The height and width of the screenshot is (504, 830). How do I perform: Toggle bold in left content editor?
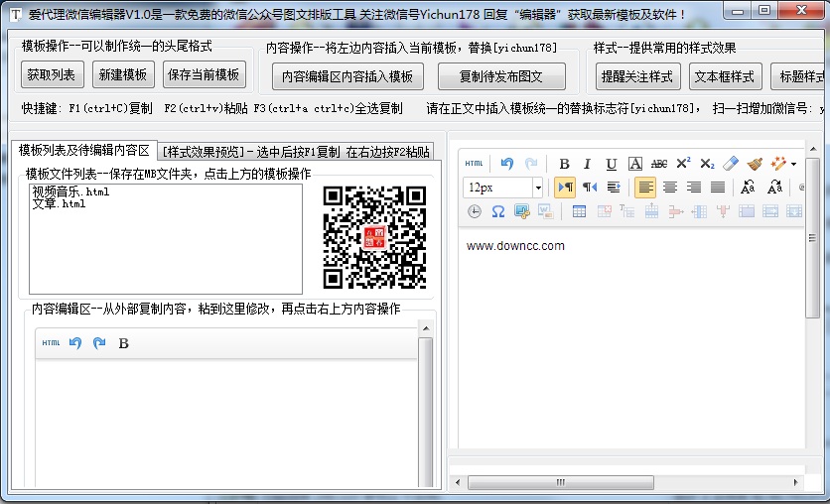coord(124,343)
